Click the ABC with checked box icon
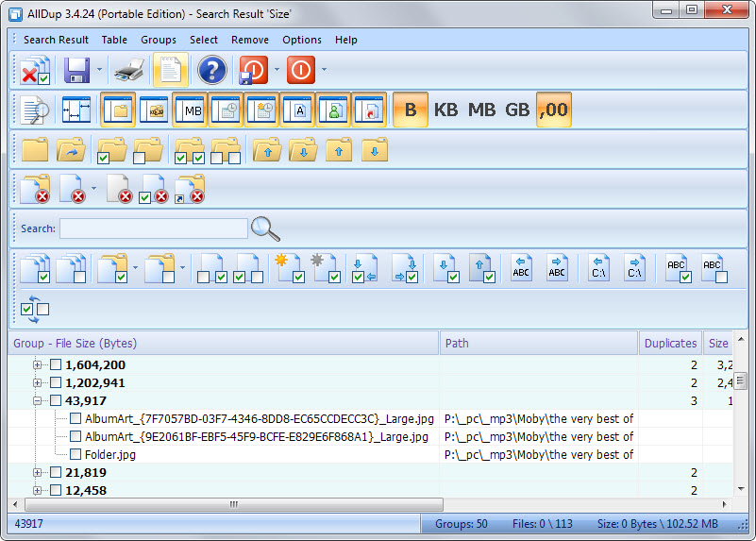The image size is (756, 541). [679, 268]
